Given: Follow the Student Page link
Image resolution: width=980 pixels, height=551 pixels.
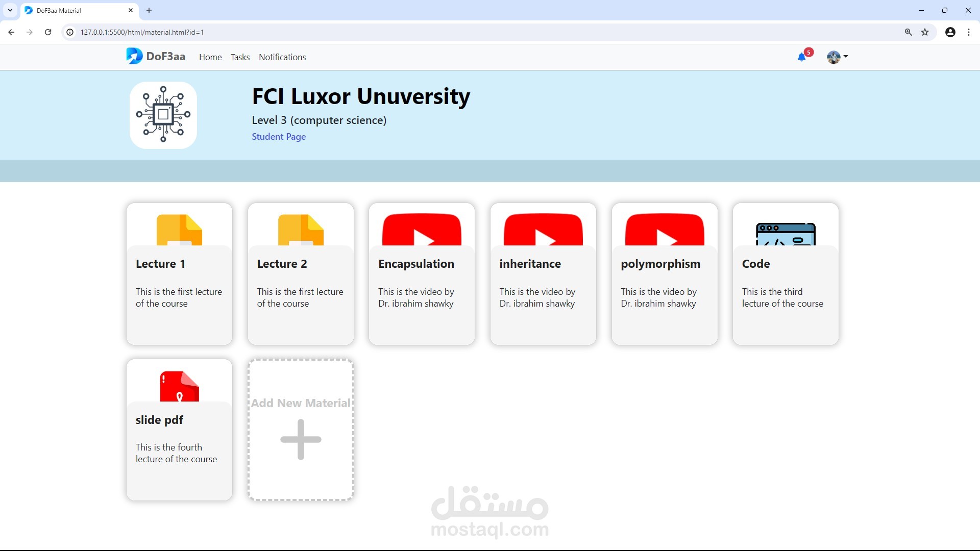Looking at the screenshot, I should click(x=279, y=137).
